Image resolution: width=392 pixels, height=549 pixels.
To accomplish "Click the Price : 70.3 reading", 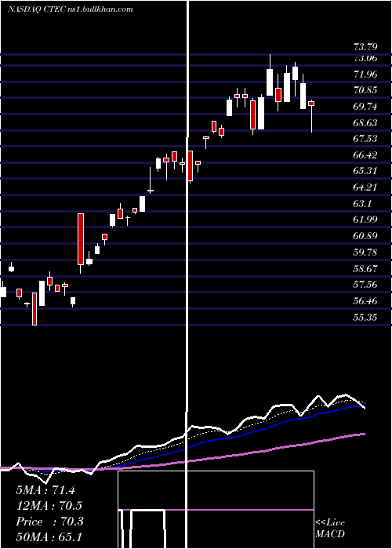I will [x=49, y=522].
